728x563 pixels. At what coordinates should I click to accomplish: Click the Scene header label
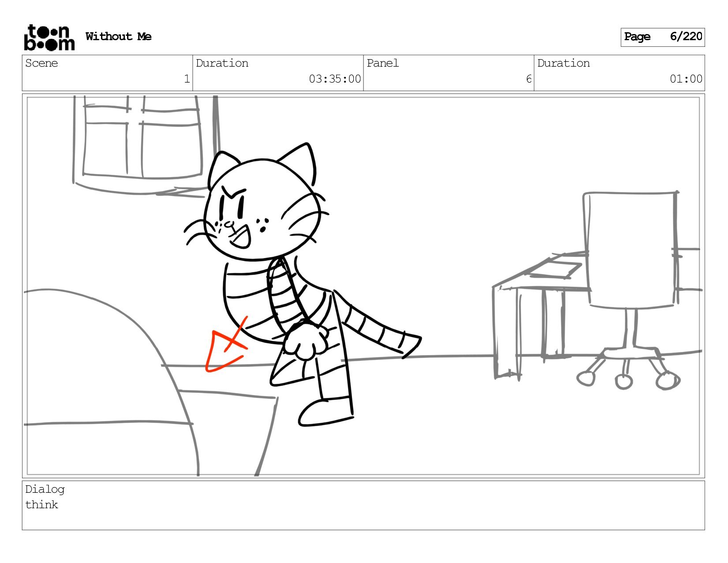[41, 63]
